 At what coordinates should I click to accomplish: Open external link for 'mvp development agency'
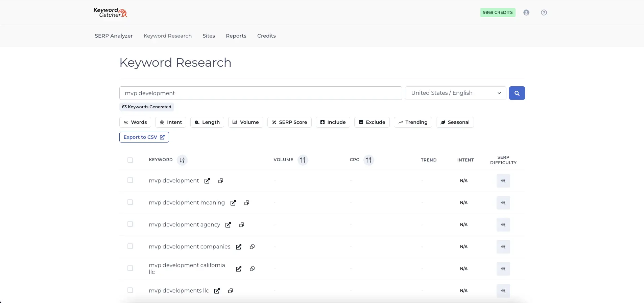click(x=228, y=225)
